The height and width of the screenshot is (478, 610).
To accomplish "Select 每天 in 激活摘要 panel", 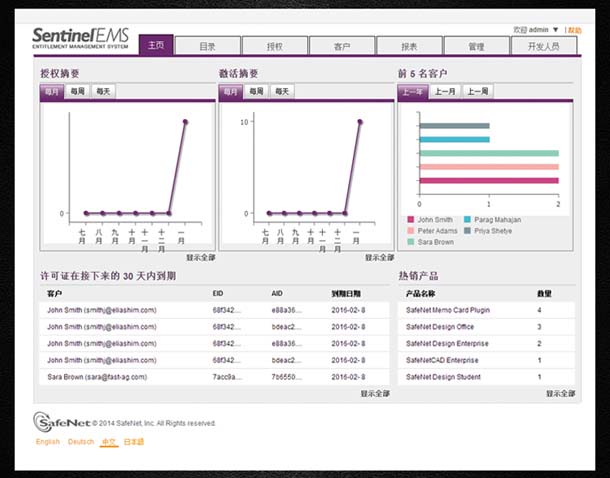I will (x=282, y=91).
